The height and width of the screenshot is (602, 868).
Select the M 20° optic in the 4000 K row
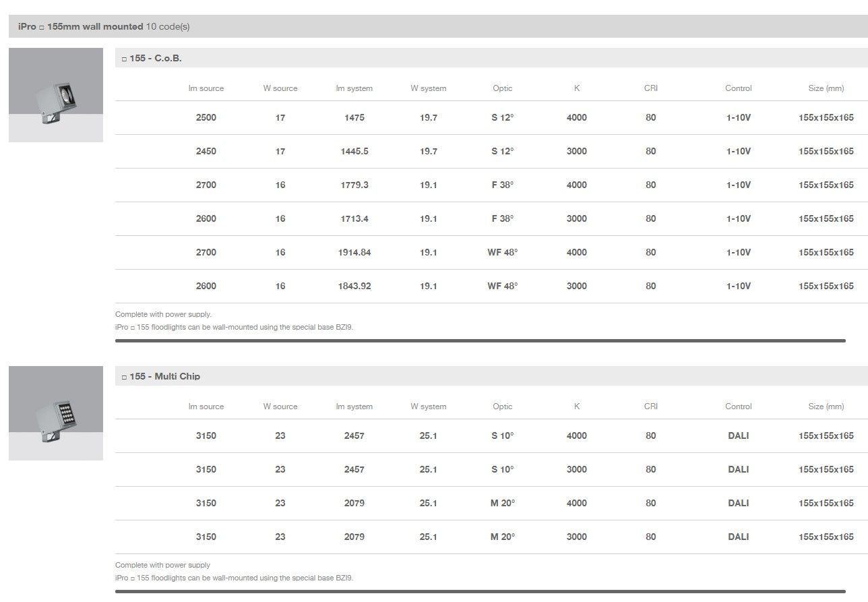tap(503, 503)
